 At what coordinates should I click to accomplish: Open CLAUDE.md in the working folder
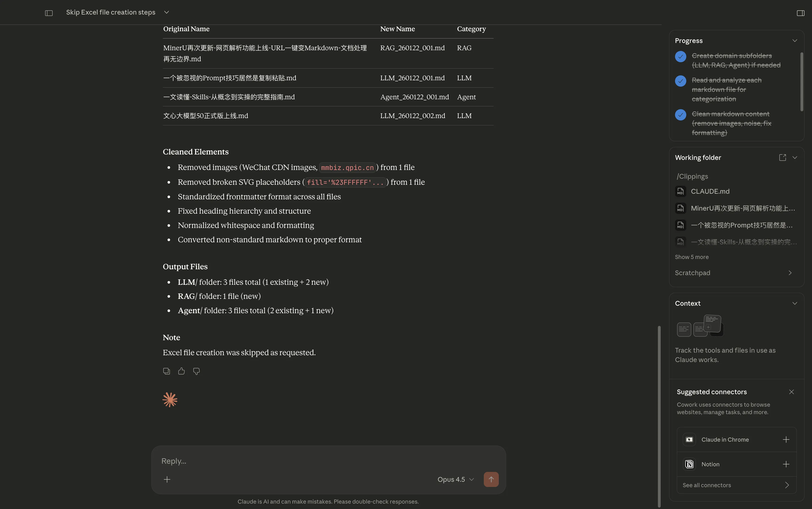click(710, 191)
